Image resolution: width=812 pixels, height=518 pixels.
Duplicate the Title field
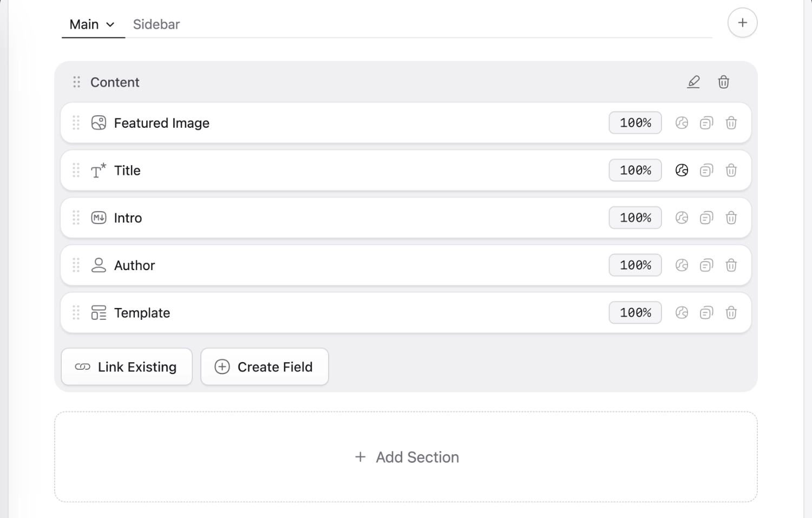[x=706, y=170]
